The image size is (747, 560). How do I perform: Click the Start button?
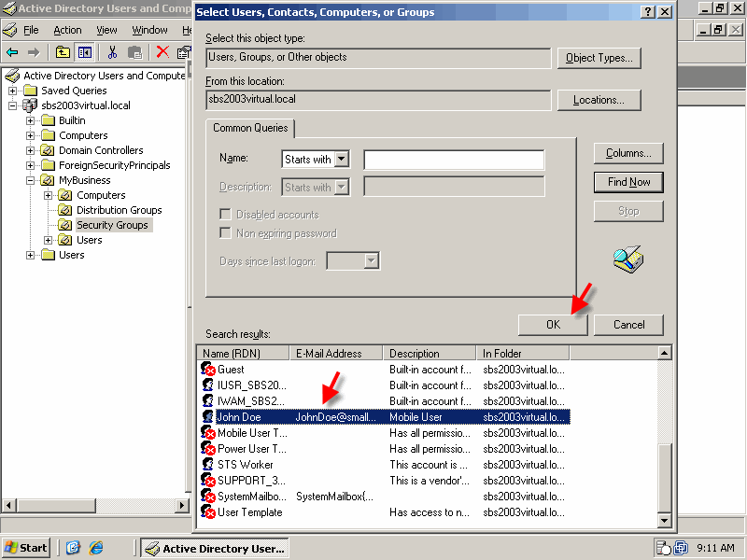point(27,548)
